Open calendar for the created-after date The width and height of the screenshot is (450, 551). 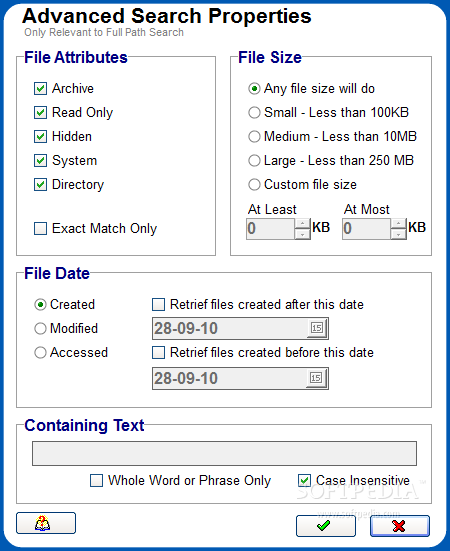pos(317,328)
